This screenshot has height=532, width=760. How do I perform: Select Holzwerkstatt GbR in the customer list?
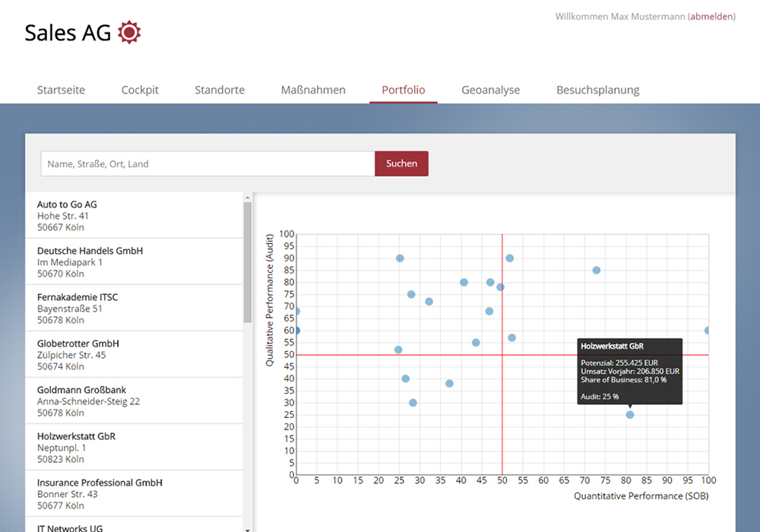pyautogui.click(x=134, y=448)
